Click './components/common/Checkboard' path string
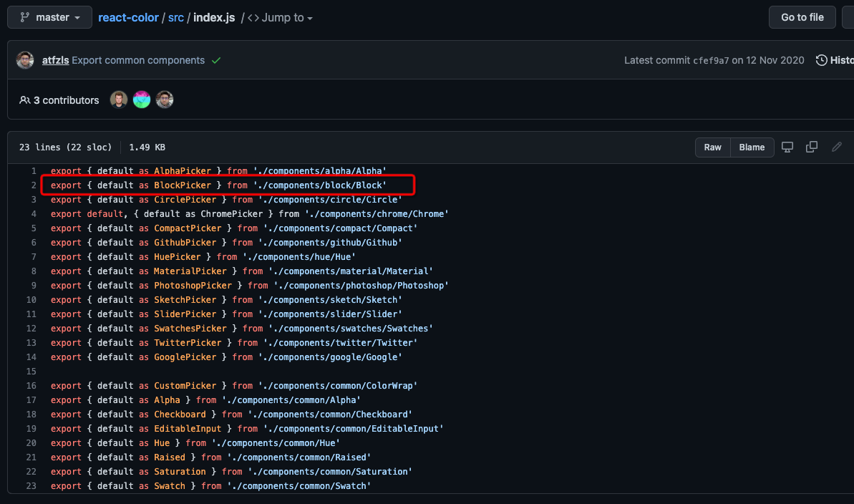 coord(330,415)
